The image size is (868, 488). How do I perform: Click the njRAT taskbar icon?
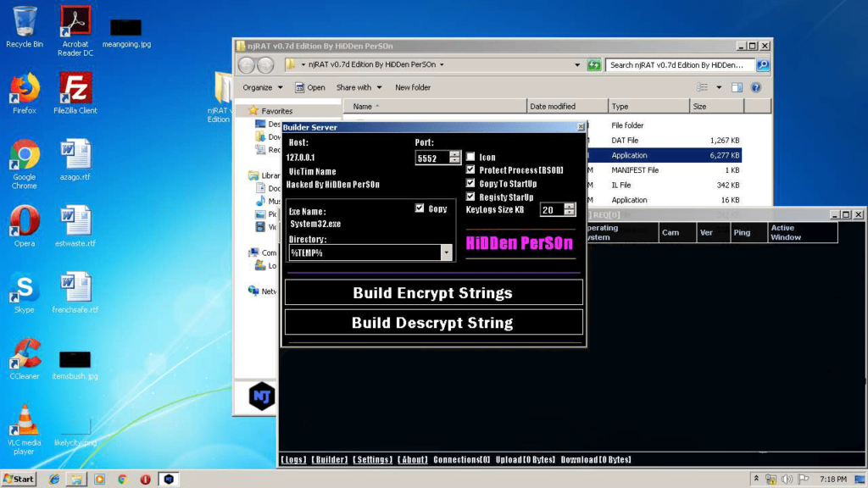point(169,480)
